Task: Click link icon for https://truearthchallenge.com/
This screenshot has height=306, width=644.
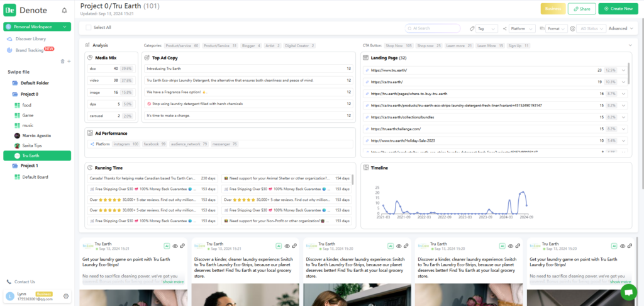Action: [x=367, y=128]
